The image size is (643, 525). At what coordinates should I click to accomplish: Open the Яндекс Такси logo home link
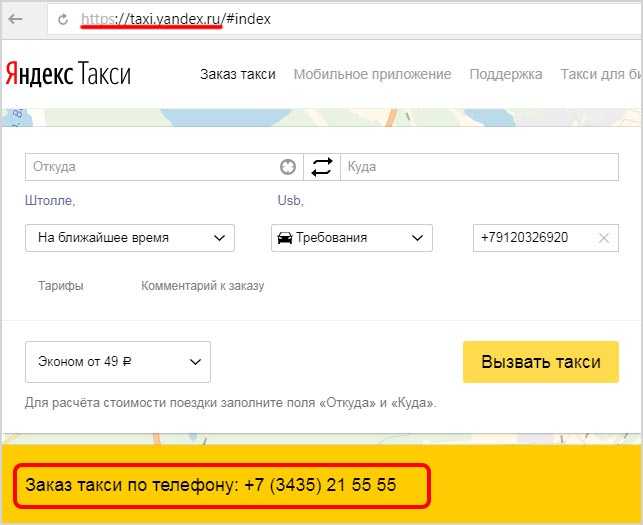[68, 73]
